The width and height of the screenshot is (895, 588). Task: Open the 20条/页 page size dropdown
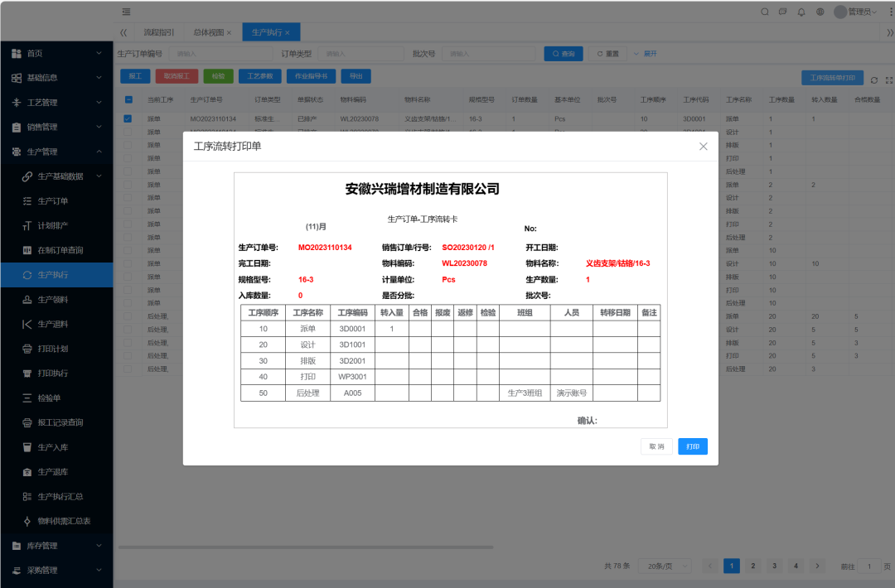click(x=668, y=566)
